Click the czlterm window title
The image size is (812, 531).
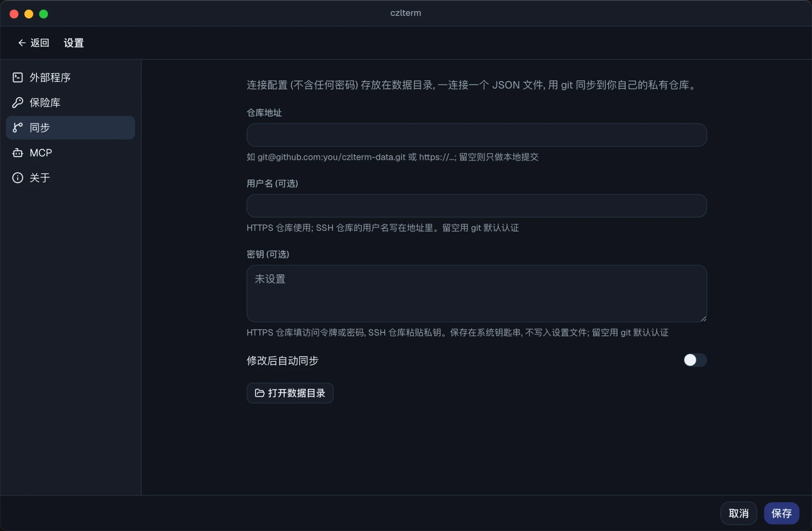click(406, 13)
